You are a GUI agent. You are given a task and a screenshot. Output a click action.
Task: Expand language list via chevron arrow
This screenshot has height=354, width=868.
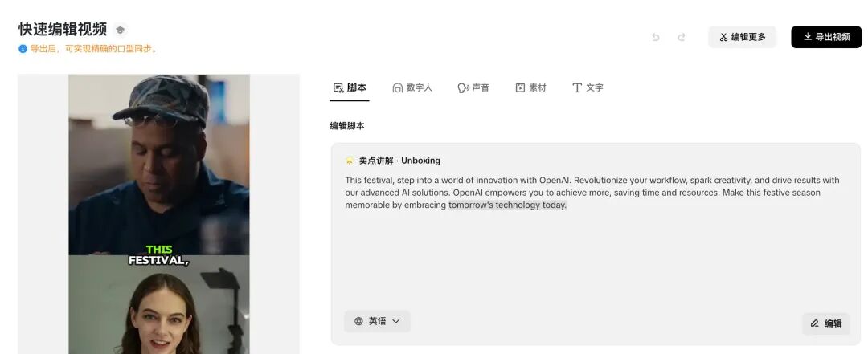395,321
